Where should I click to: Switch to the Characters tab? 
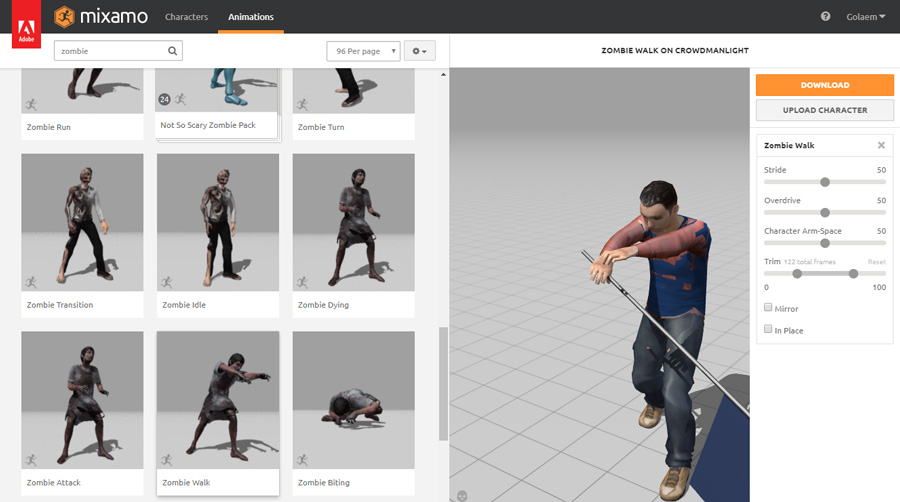point(187,17)
